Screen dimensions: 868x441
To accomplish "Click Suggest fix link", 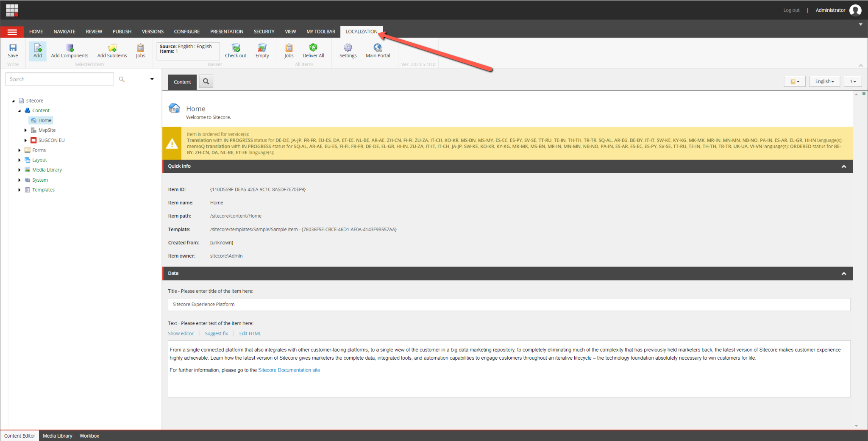I will click(x=217, y=334).
